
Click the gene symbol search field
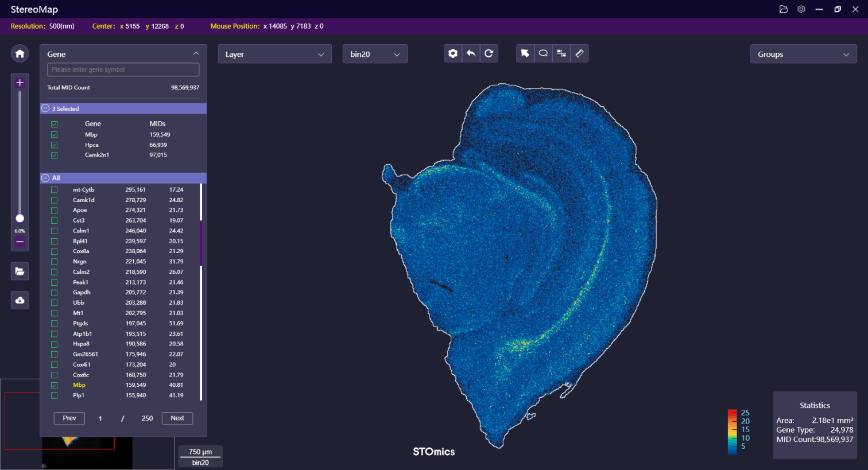point(123,69)
